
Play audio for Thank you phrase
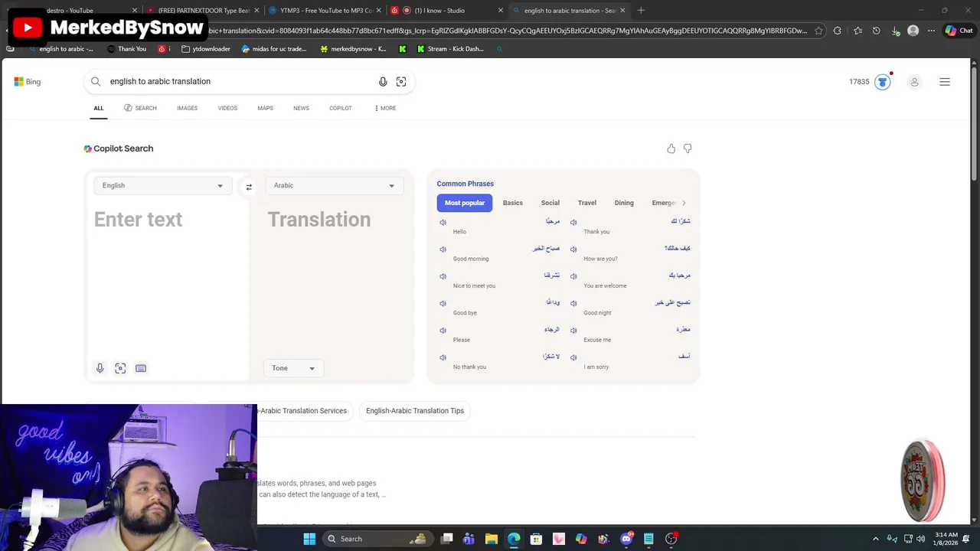pyautogui.click(x=573, y=223)
